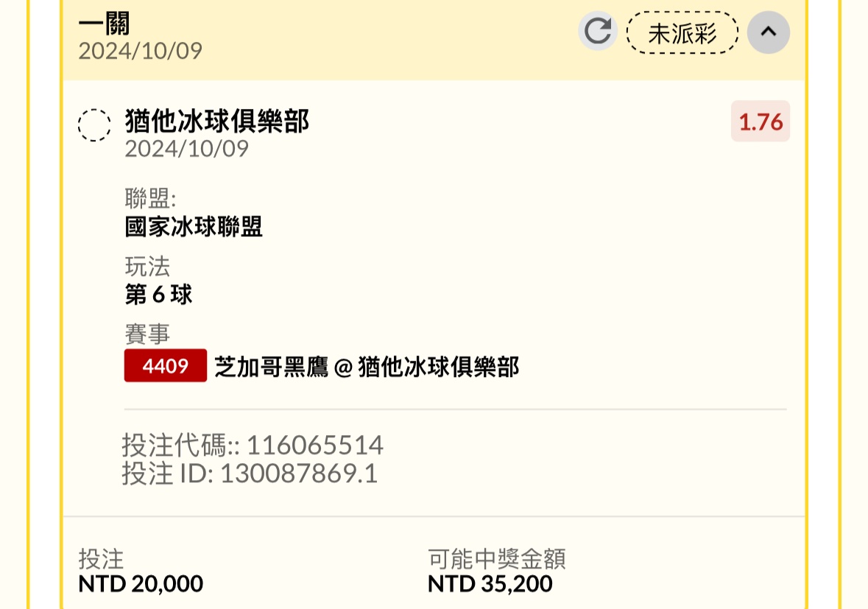Click the 投注 ID 130087869.1 line
This screenshot has height=609, width=868.
tap(250, 474)
